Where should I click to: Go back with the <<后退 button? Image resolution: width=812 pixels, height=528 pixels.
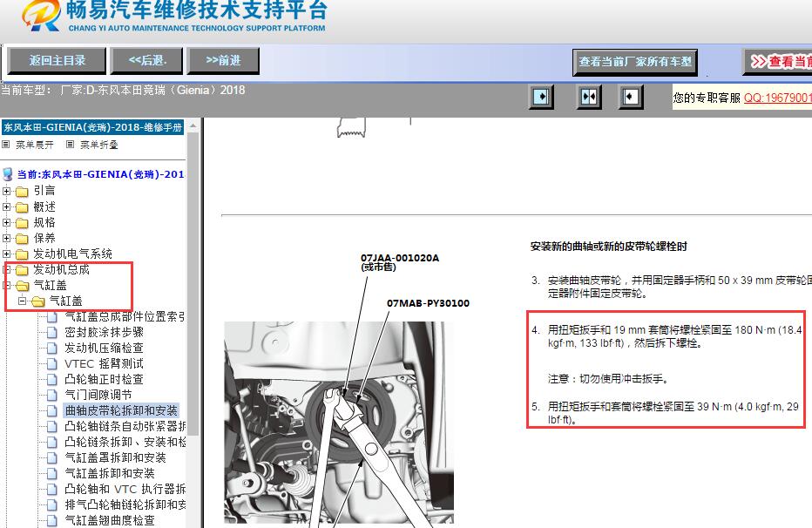[147, 61]
